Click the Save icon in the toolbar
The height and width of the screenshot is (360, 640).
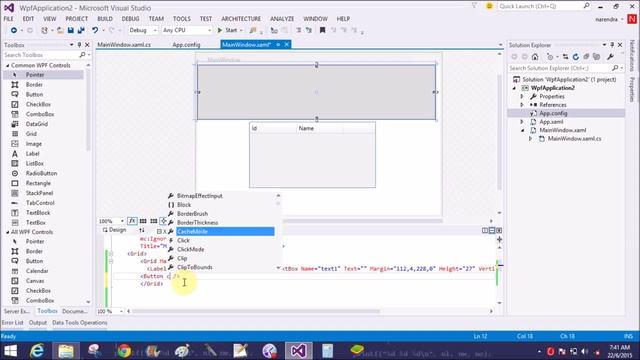coord(71,30)
